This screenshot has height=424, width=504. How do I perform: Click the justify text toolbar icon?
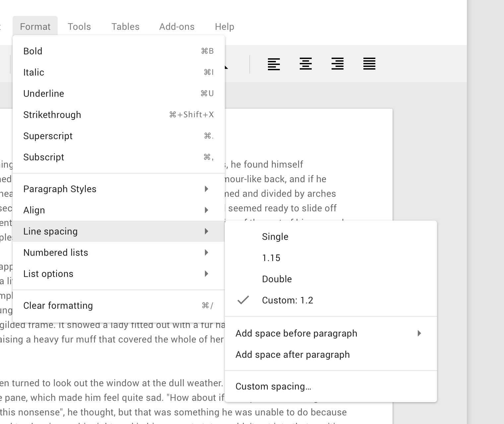click(x=369, y=64)
